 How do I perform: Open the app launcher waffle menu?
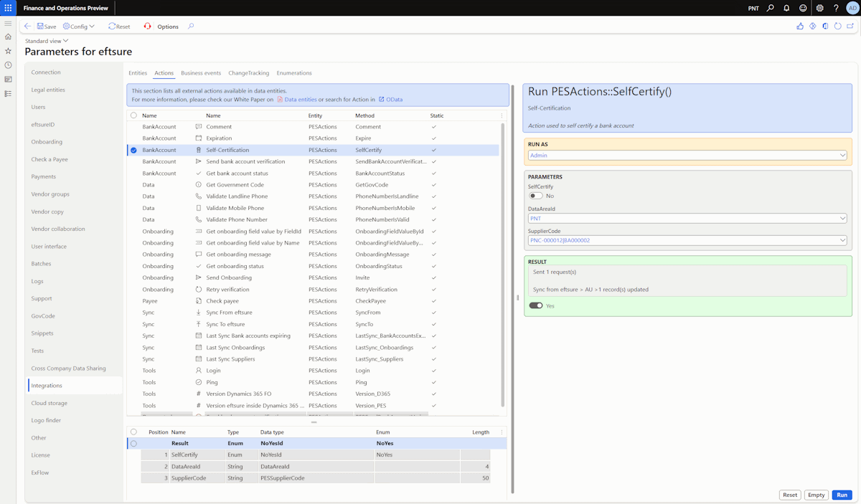(x=8, y=8)
